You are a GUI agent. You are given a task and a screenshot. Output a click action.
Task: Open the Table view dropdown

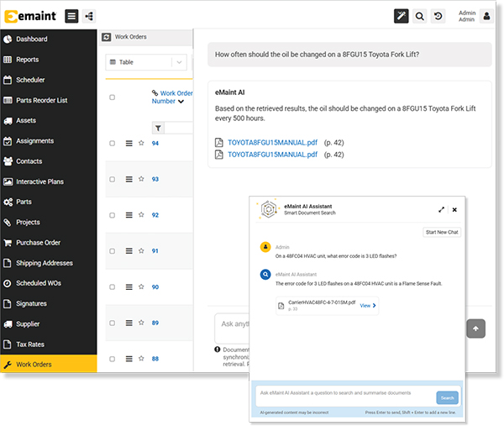pyautogui.click(x=146, y=62)
